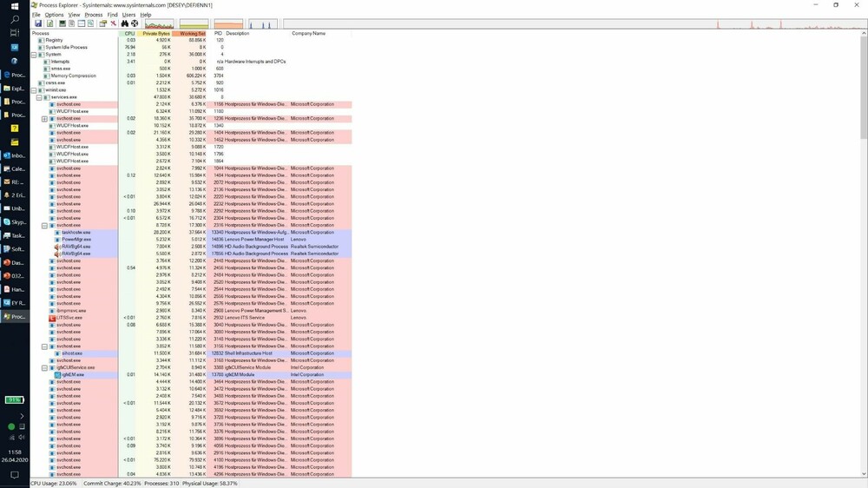868x488 pixels.
Task: Click the Windows Start button
Action: pos(15,6)
